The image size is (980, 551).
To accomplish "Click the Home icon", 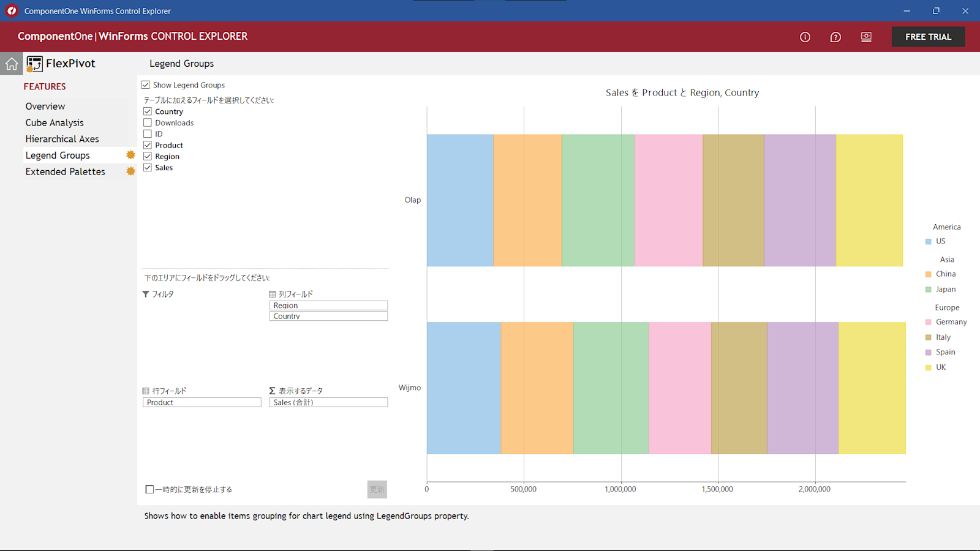I will [12, 64].
